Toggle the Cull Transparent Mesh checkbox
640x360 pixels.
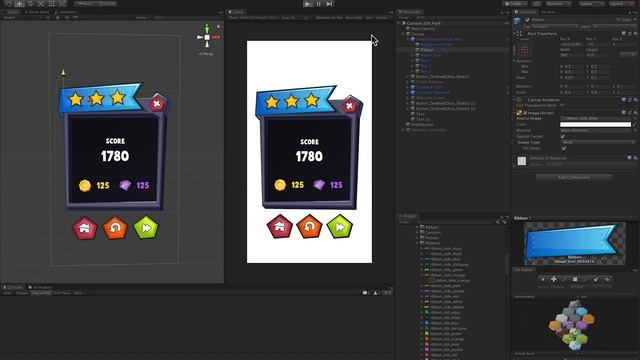563,106
